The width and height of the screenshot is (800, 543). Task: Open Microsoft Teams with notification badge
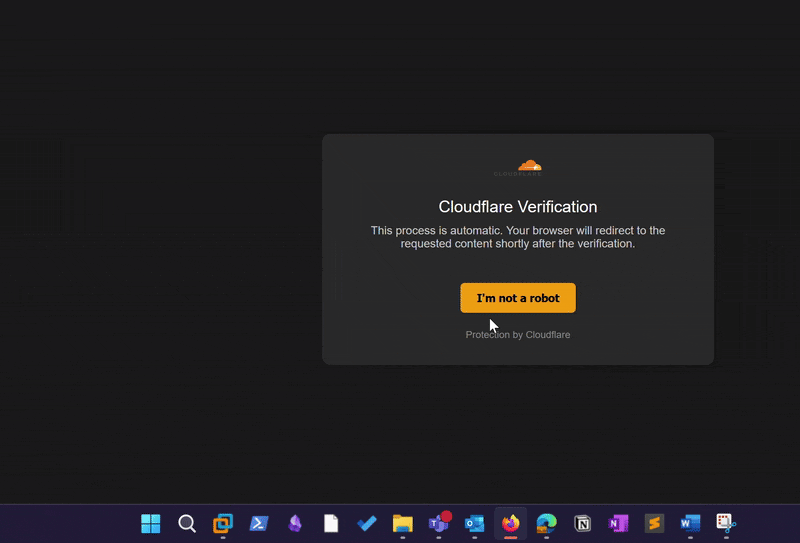439,523
